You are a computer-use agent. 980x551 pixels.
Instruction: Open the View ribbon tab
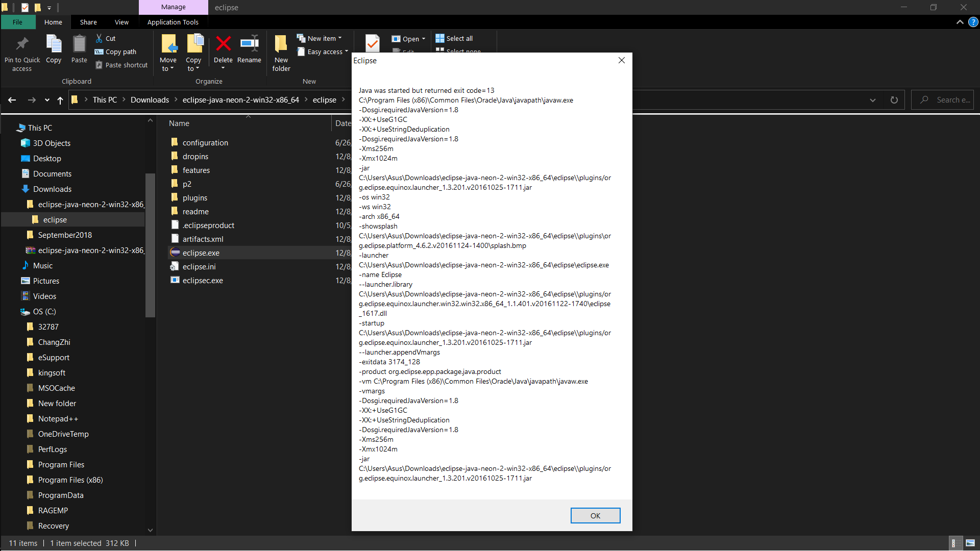121,22
